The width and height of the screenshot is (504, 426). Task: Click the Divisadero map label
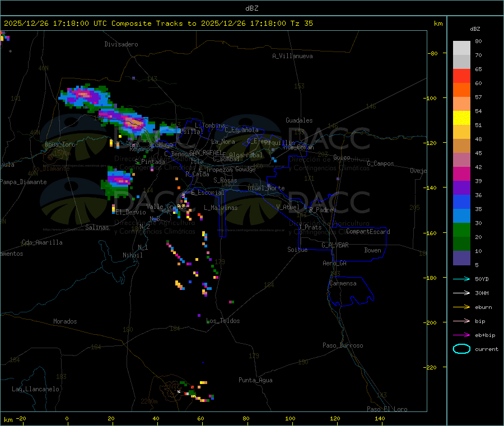tap(121, 44)
